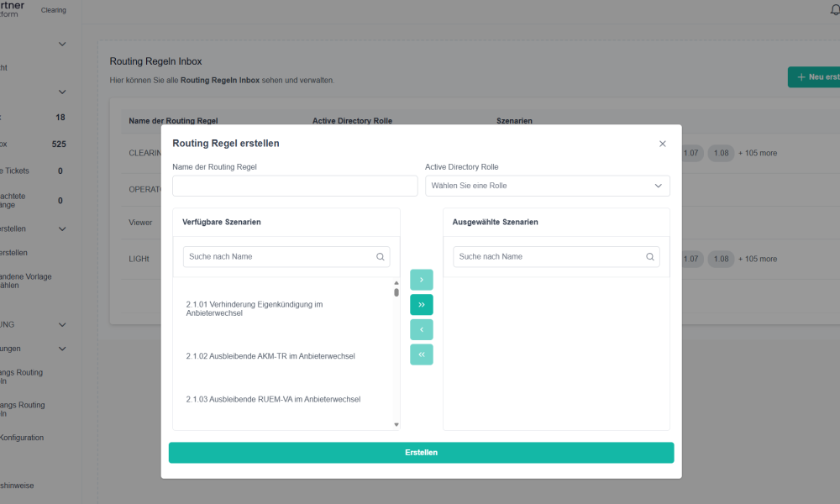
Task: Open the Active Directory Rolle dropdown
Action: (x=547, y=186)
